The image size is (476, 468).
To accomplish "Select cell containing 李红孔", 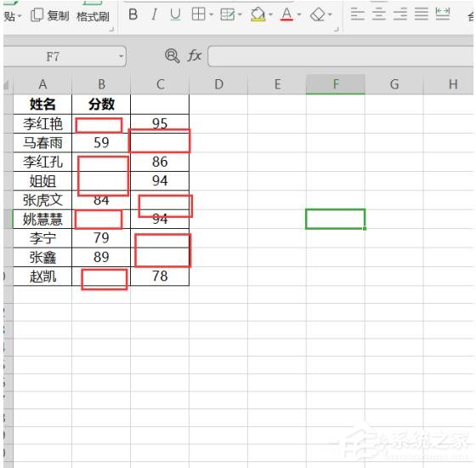I will pos(42,162).
